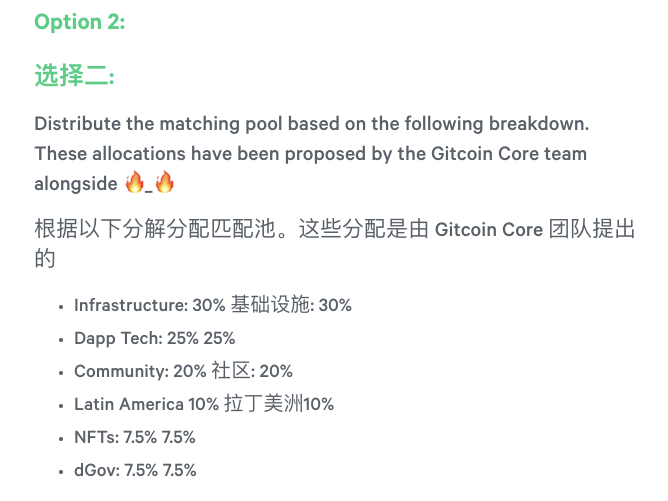
Task: Click the first fire emoji after alongside
Action: tap(135, 182)
